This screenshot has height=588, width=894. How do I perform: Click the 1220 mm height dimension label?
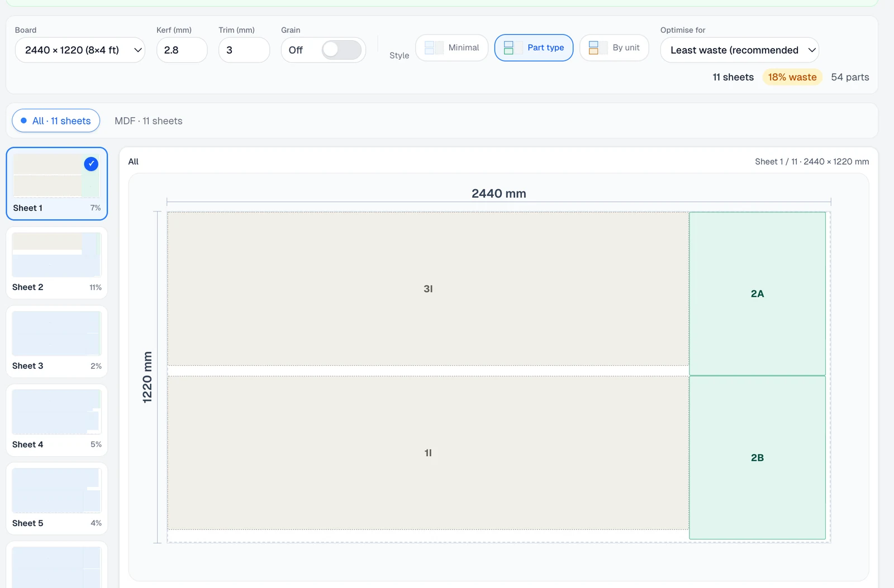pos(147,377)
